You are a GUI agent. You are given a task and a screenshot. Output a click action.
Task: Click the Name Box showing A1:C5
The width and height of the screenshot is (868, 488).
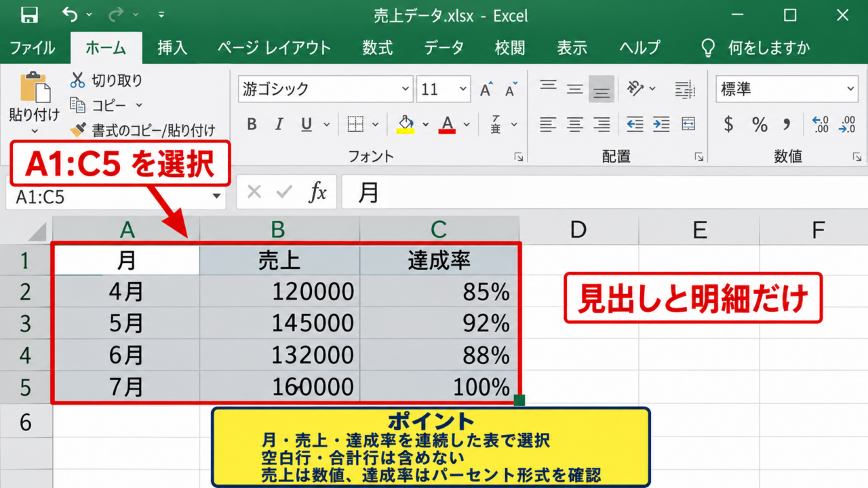pos(108,197)
